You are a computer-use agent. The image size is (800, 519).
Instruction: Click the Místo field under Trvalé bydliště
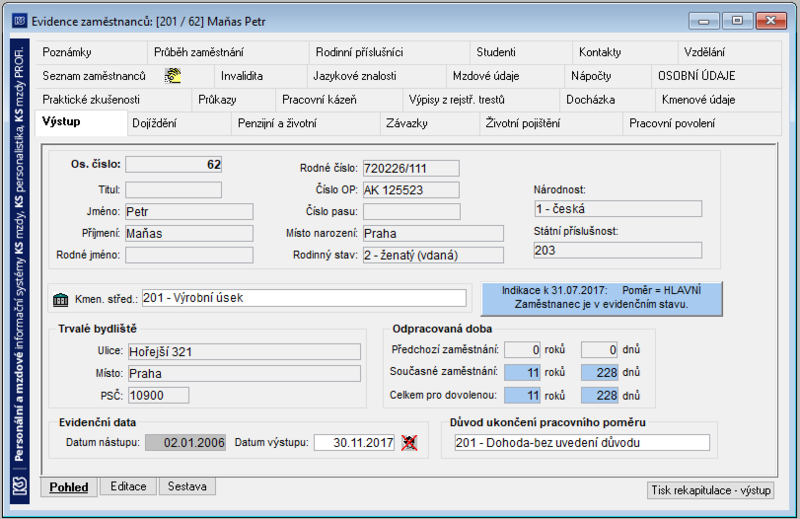[x=244, y=374]
